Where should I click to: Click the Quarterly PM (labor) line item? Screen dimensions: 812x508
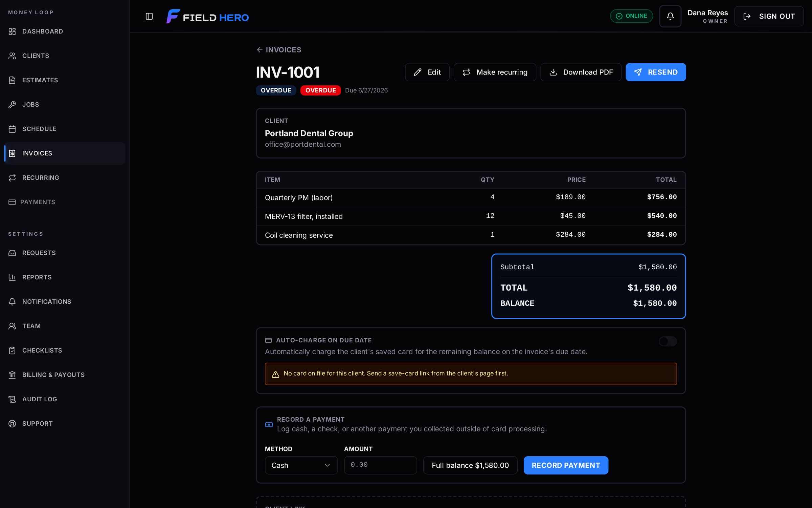pyautogui.click(x=299, y=198)
